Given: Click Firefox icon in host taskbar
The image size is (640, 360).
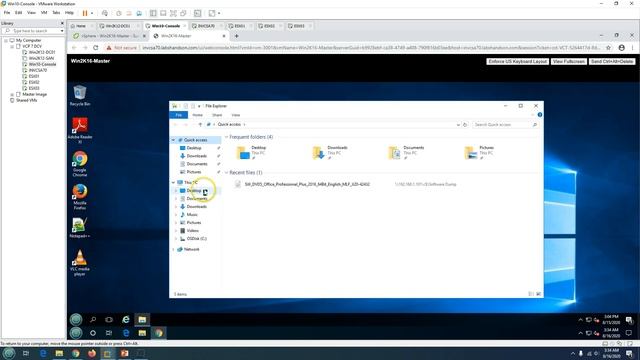Looking at the screenshot, I should (92, 353).
